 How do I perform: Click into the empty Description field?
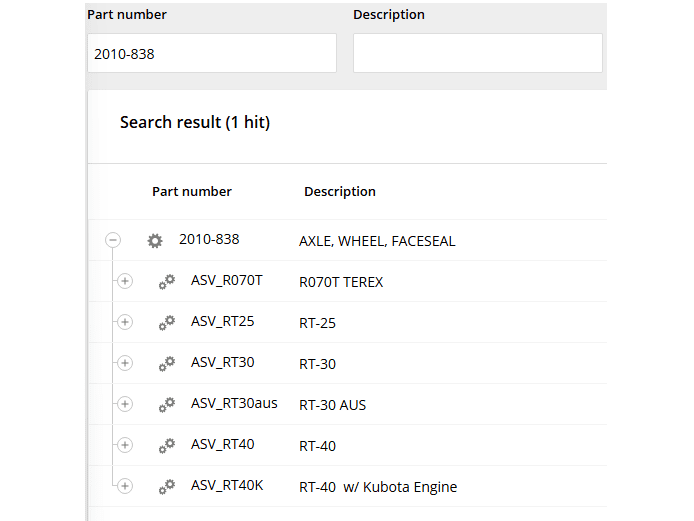click(477, 54)
